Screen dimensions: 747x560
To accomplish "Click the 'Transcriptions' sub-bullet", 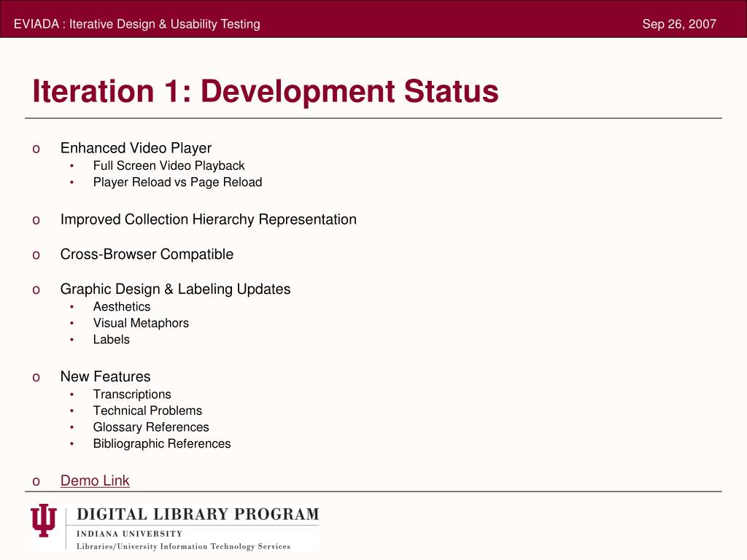I will [132, 394].
